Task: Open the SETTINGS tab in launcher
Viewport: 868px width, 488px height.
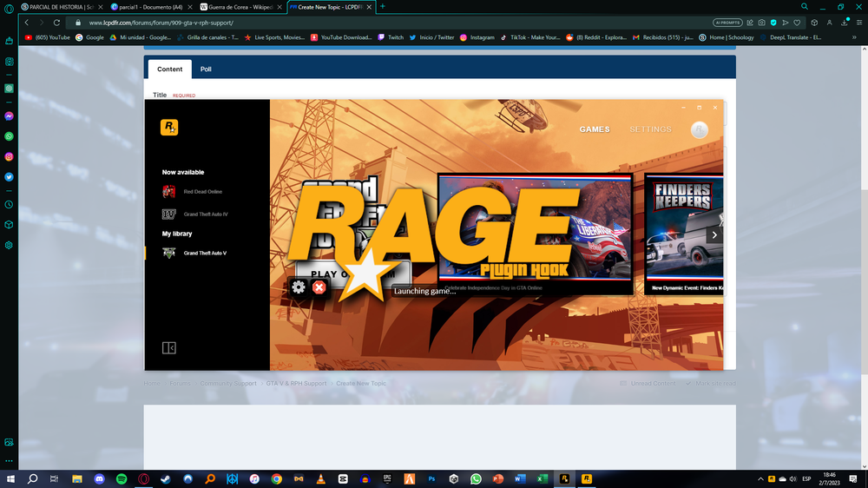Action: (x=650, y=129)
